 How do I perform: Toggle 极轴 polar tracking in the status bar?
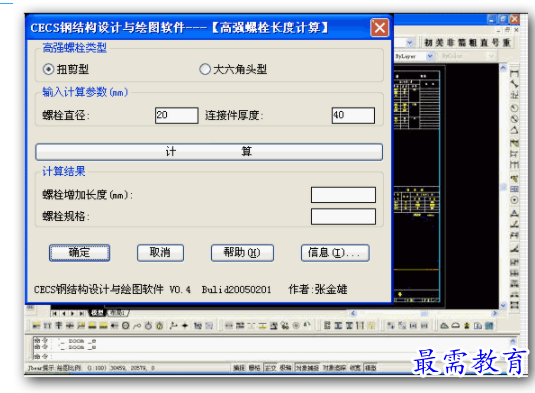coord(286,368)
